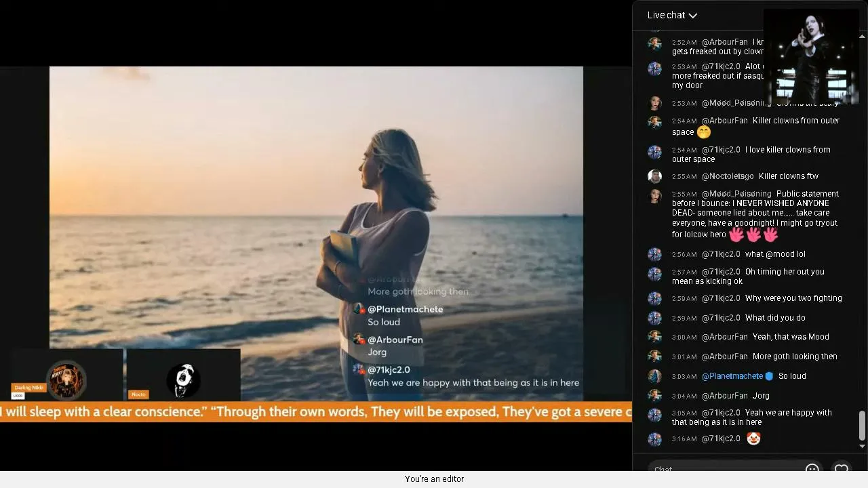Click the avatar beside 'More goth looking then'
The height and width of the screenshot is (488, 868).
(654, 357)
